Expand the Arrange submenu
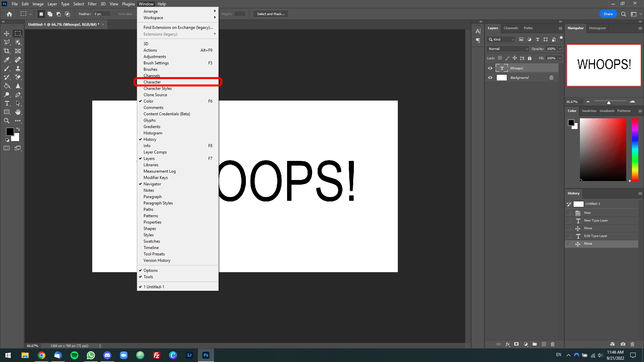644x362 pixels. point(150,11)
